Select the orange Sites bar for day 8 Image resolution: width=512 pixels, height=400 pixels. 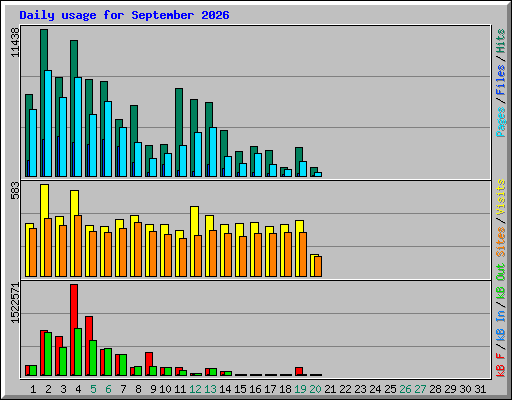(x=138, y=249)
